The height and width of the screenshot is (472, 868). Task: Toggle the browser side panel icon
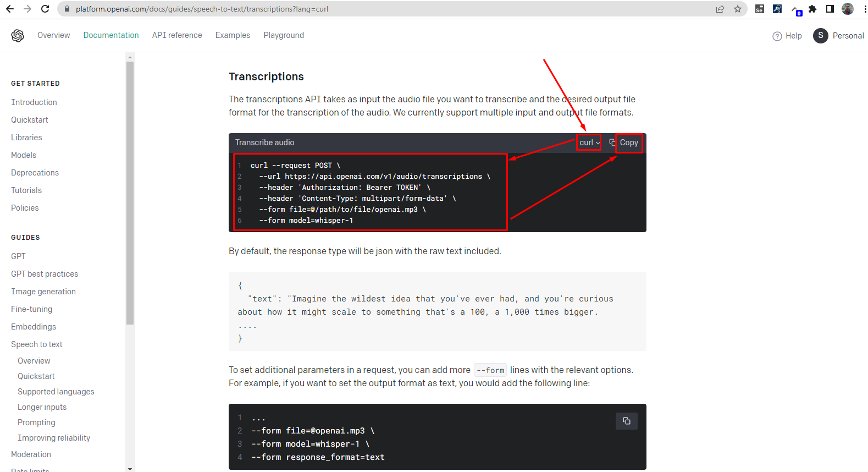(830, 9)
